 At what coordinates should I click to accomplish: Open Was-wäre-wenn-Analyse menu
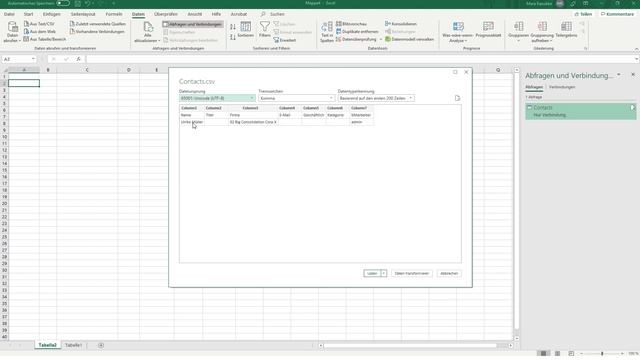[x=458, y=32]
